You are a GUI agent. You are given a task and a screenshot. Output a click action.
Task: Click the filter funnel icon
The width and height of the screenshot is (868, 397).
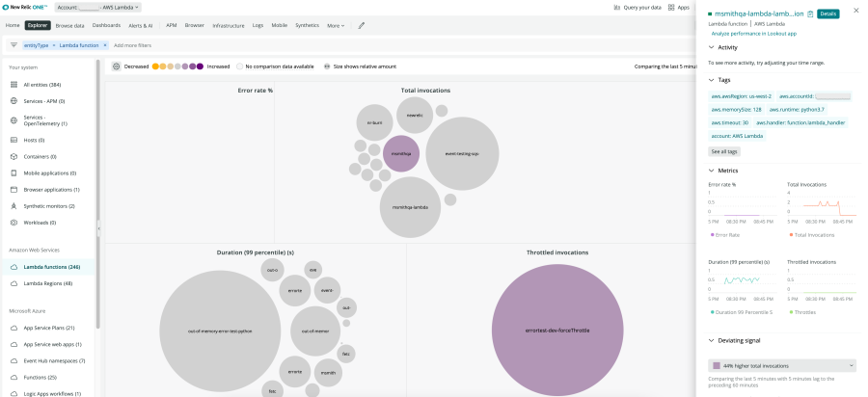tap(14, 45)
